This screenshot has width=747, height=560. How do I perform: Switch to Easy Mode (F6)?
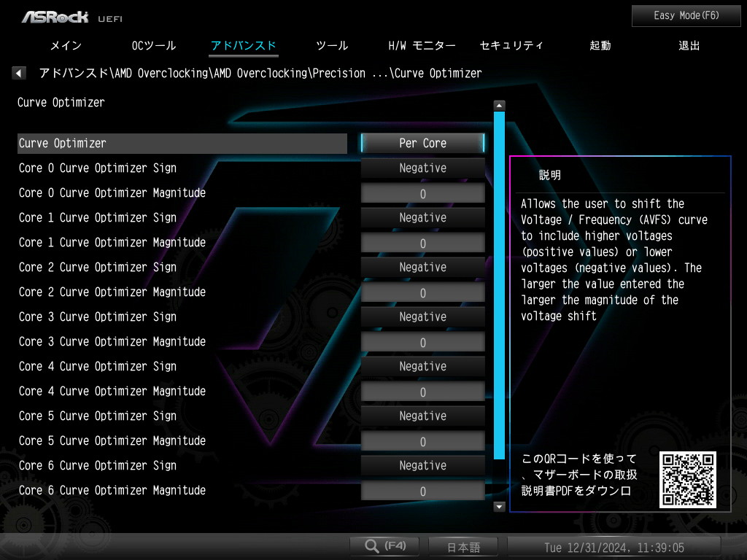pos(686,16)
